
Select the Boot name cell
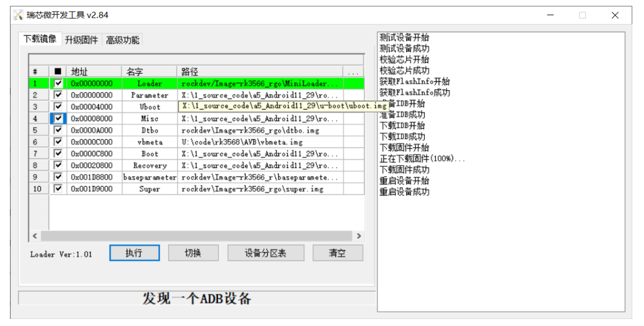[x=149, y=154]
